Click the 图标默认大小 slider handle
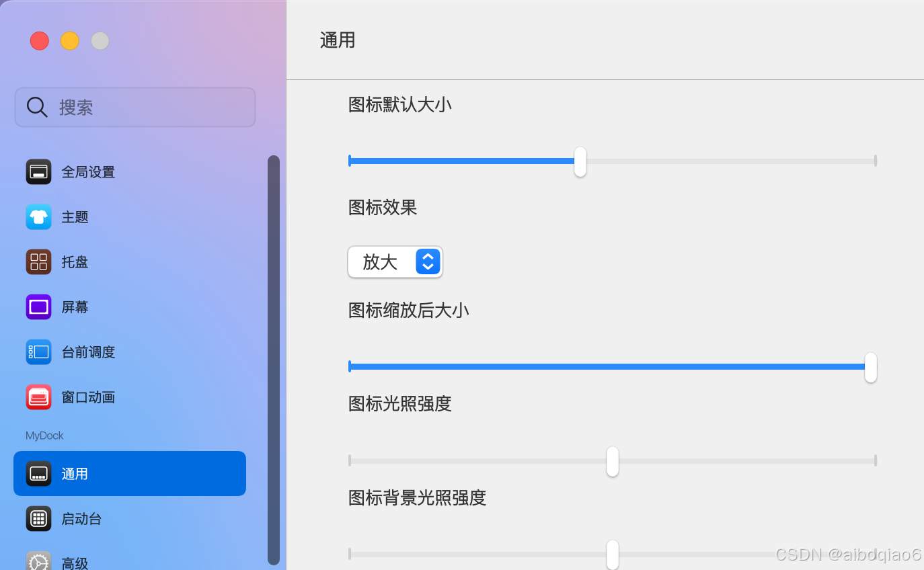 click(580, 162)
